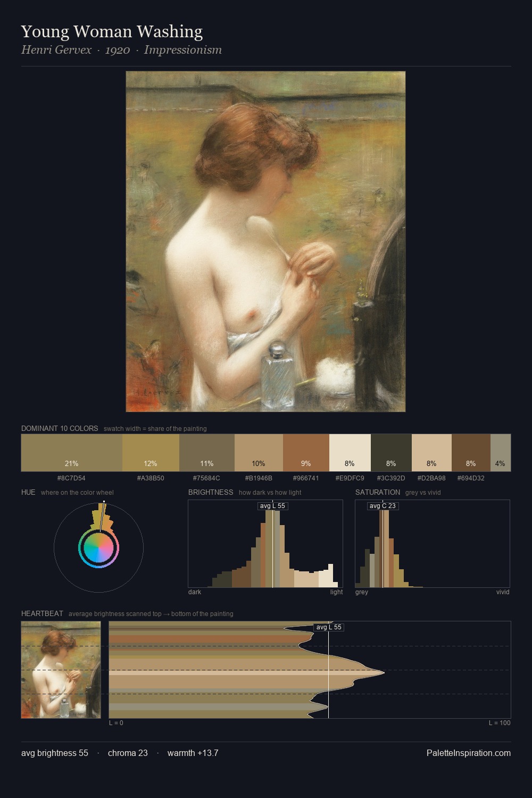This screenshot has width=532, height=798.
Task: Click the BRIGHTNESS section heading
Action: (x=211, y=492)
